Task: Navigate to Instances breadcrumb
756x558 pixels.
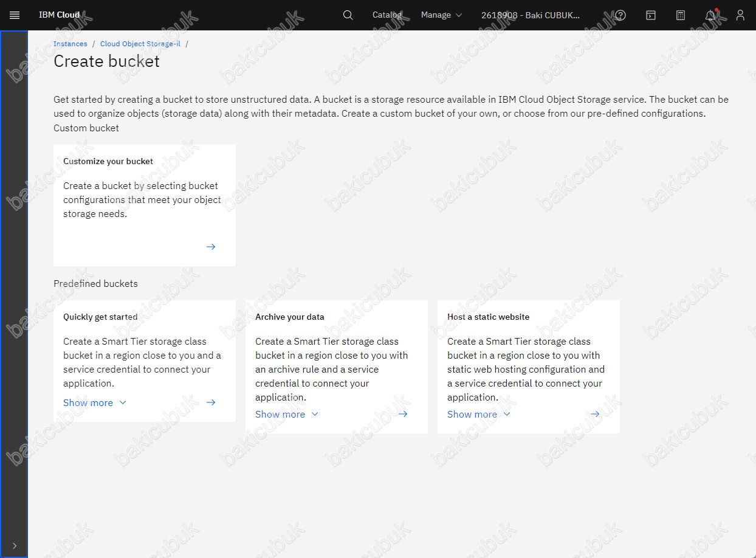Action: (70, 44)
